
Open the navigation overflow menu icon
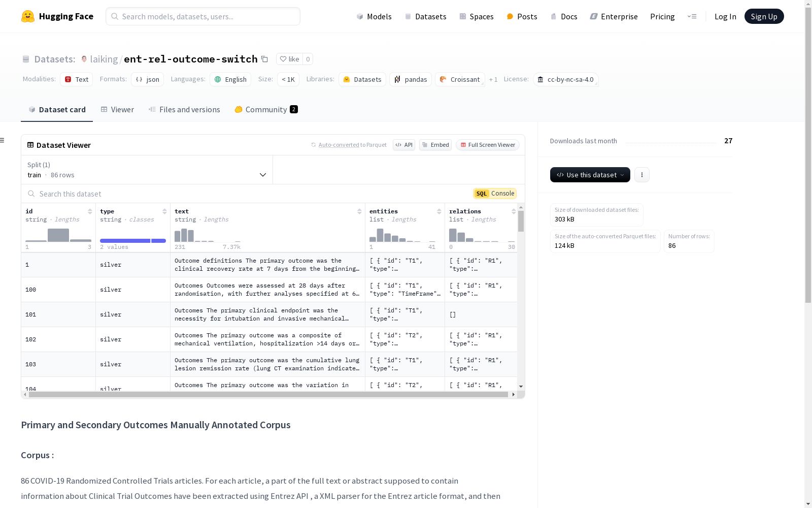click(692, 16)
